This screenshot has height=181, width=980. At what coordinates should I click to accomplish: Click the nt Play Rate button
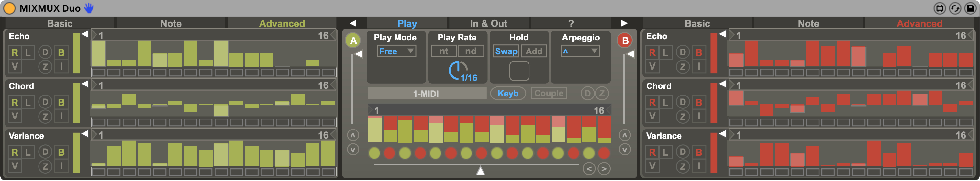(444, 51)
